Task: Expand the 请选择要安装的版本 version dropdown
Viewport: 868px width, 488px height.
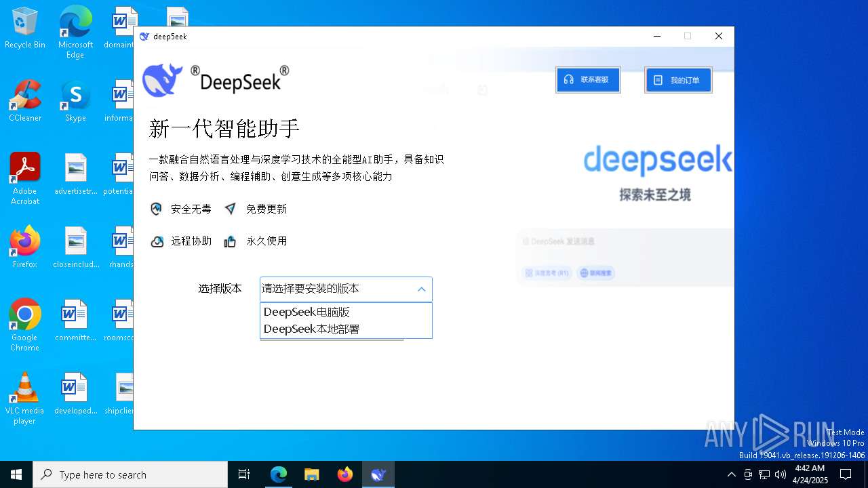Action: 346,289
